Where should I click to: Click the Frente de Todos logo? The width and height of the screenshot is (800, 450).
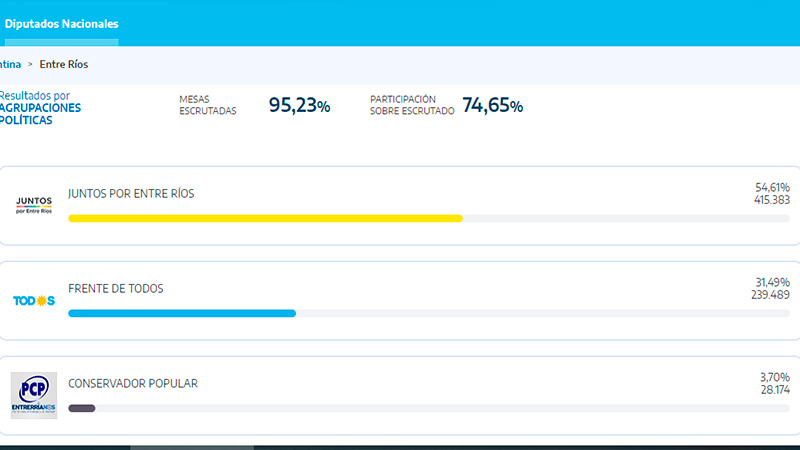click(x=34, y=301)
